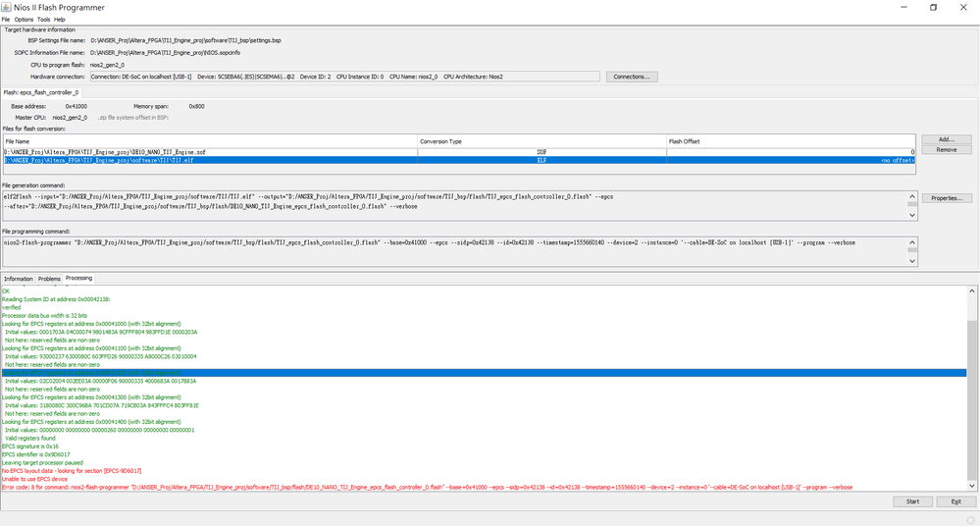
Task: Open the Options menu
Action: pyautogui.click(x=24, y=20)
